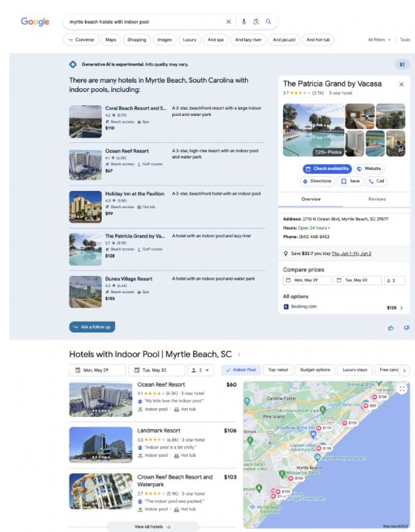Open Google Lens image search icon
Screen dimensions: 415x532
pos(257,22)
